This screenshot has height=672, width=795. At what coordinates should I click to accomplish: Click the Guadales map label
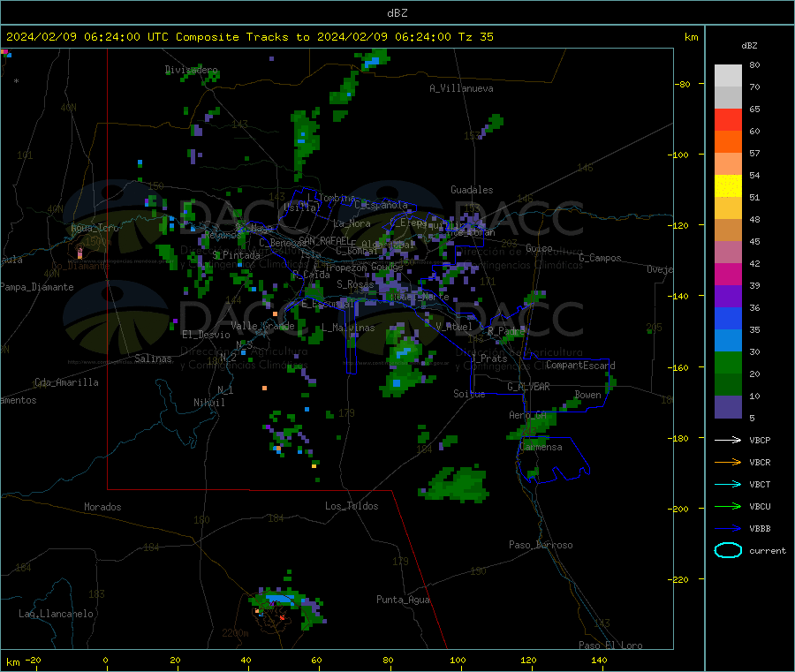point(472,190)
